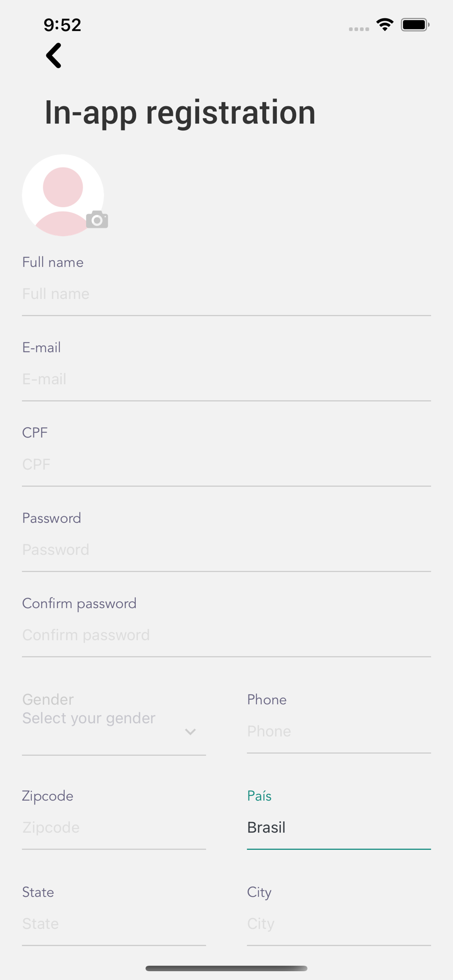Tap the back arrow icon
453x980 pixels.
pyautogui.click(x=54, y=55)
